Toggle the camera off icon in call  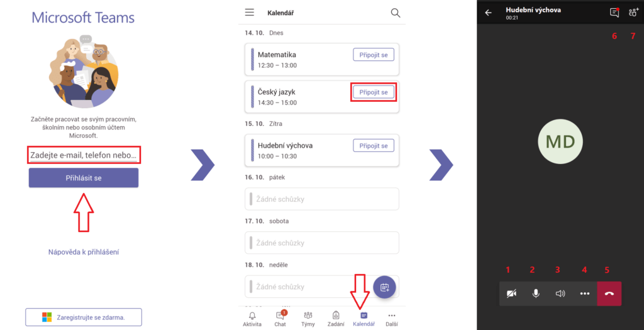(x=511, y=294)
